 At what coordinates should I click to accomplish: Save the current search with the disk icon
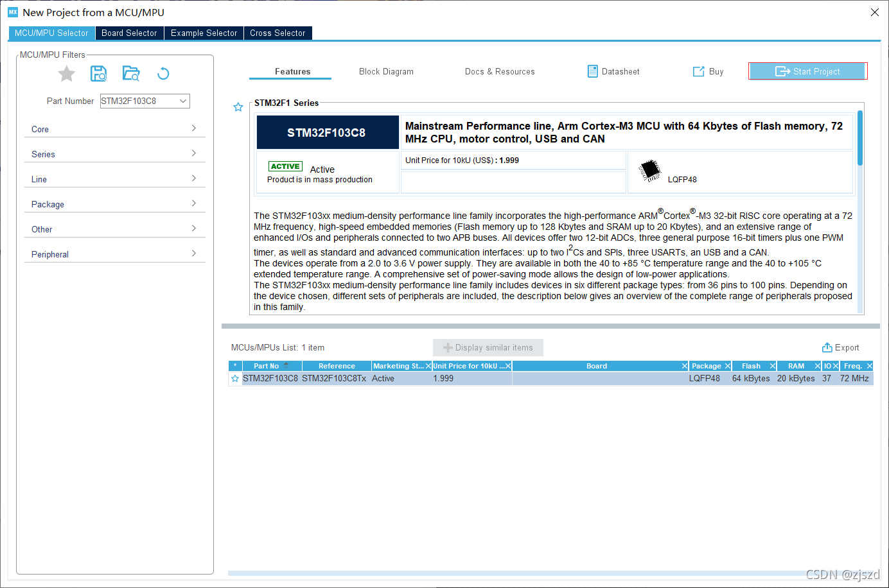[x=98, y=73]
